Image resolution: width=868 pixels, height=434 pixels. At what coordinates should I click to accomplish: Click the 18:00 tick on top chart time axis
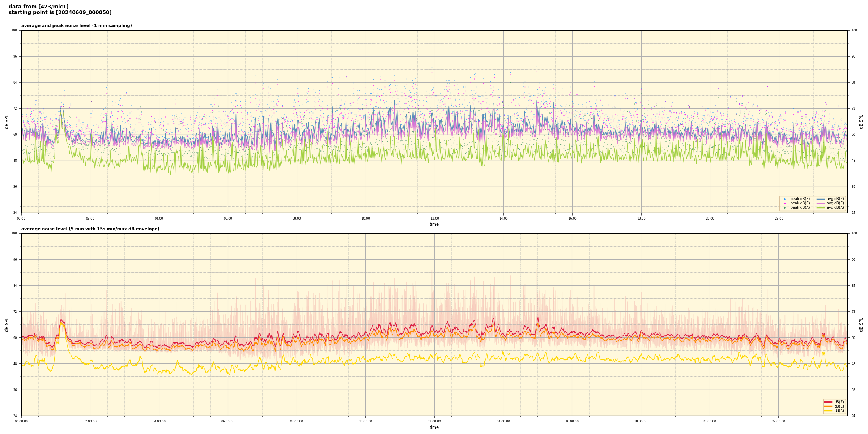tap(641, 218)
